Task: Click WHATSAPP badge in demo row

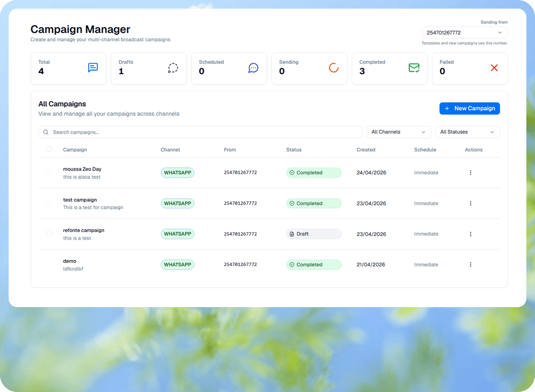Action: tap(177, 265)
